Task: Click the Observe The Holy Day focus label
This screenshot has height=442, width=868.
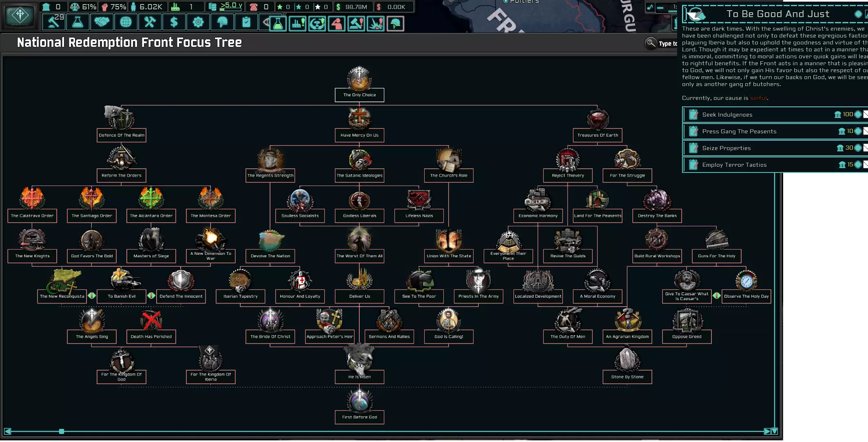Action: [746, 296]
